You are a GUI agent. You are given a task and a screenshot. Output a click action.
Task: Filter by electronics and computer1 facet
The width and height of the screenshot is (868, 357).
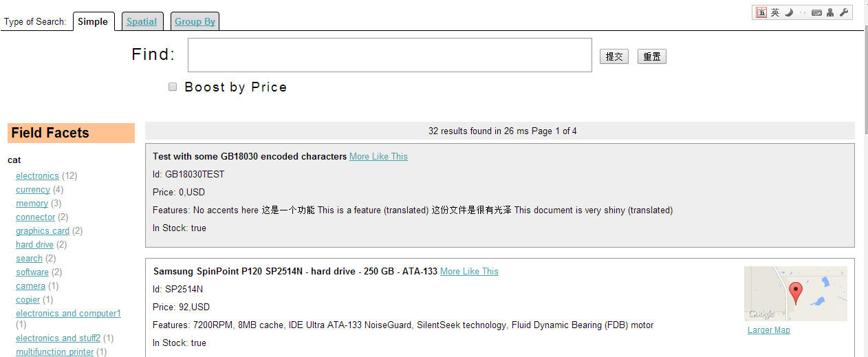coord(68,313)
